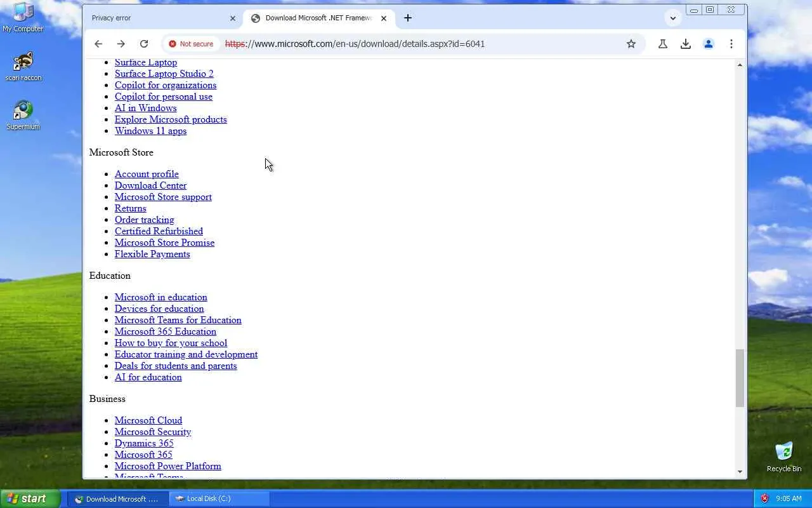Screen dimensions: 812x508
Task: Open Explore Microsoft products link
Action: click(x=171, y=119)
